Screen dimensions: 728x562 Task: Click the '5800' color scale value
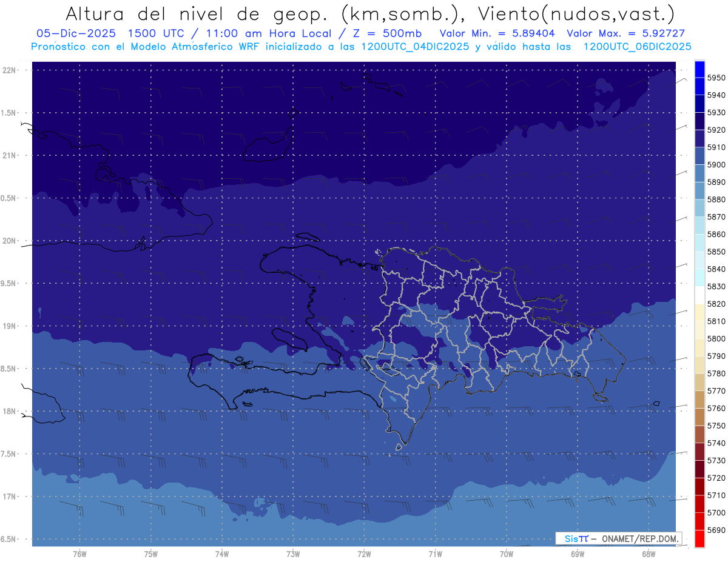click(x=716, y=338)
